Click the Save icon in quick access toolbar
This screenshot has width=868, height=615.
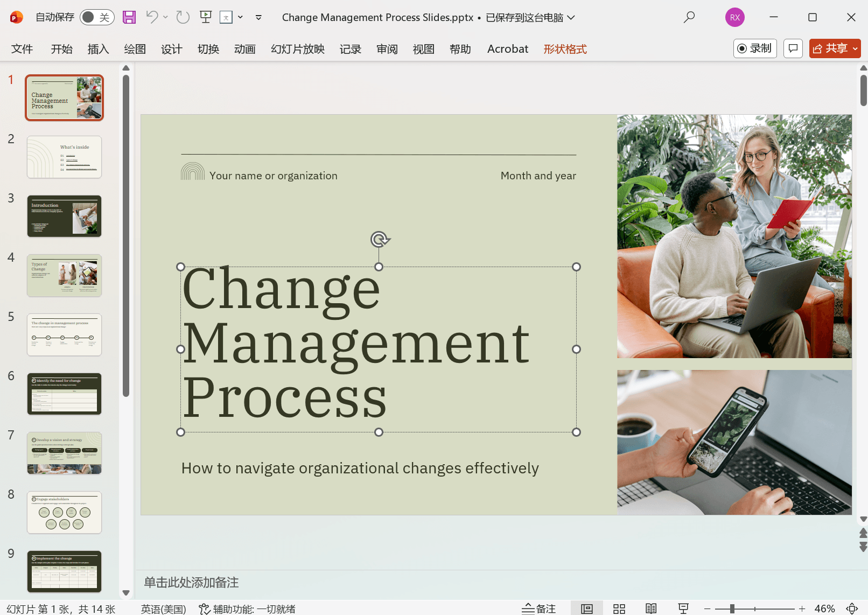(x=129, y=17)
